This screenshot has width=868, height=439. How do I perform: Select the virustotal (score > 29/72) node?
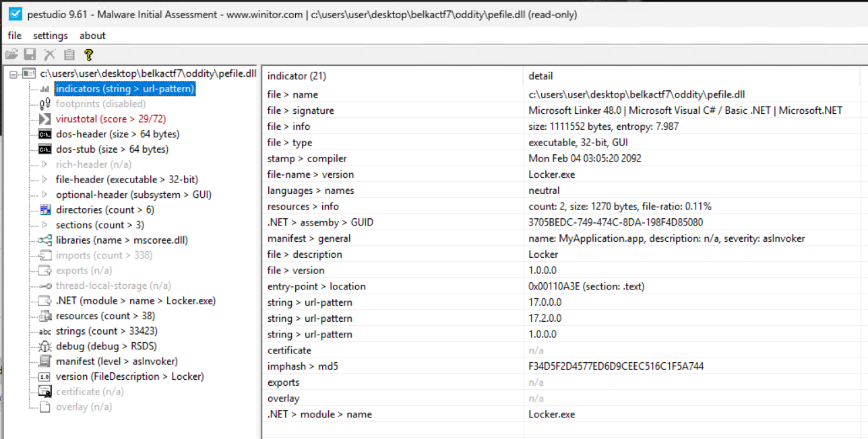(x=111, y=119)
